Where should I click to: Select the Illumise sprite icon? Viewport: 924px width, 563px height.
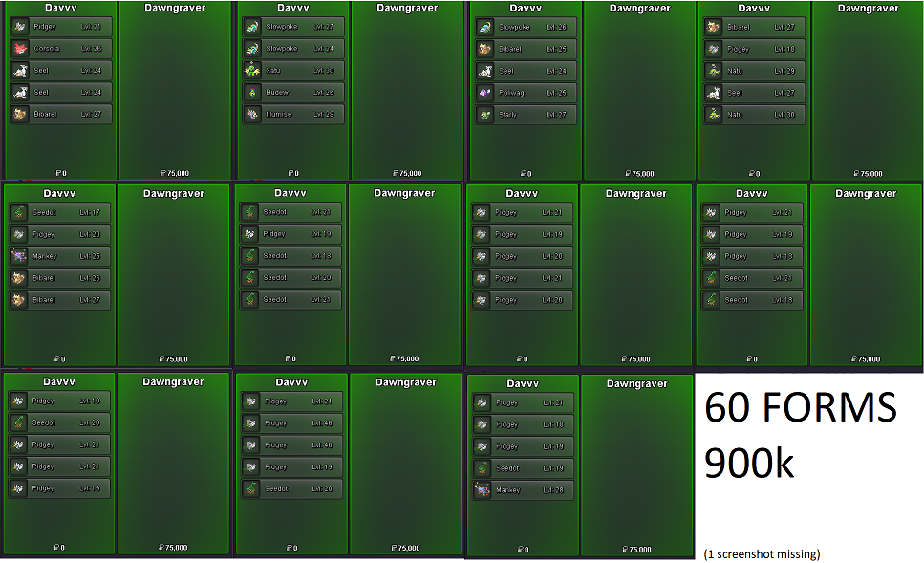252,115
